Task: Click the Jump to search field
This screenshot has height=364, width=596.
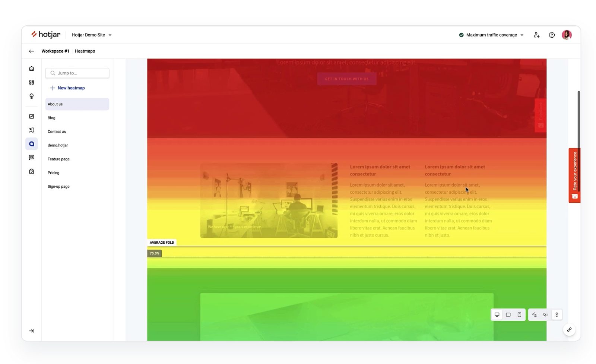Action: (x=77, y=73)
